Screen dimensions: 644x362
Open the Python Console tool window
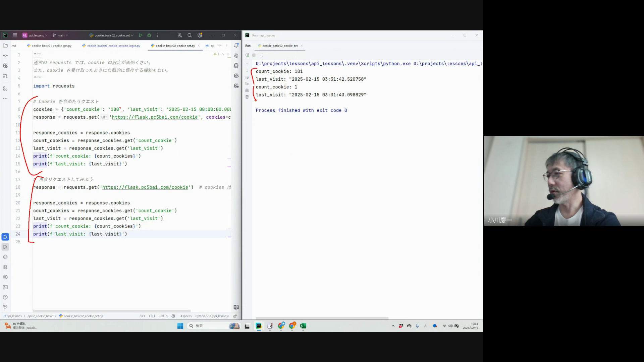tap(5, 257)
